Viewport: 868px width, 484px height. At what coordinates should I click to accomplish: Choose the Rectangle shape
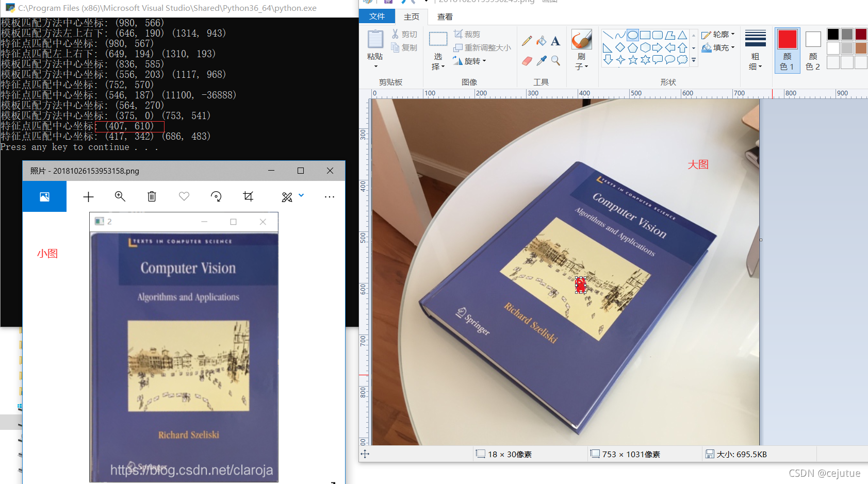coord(645,35)
